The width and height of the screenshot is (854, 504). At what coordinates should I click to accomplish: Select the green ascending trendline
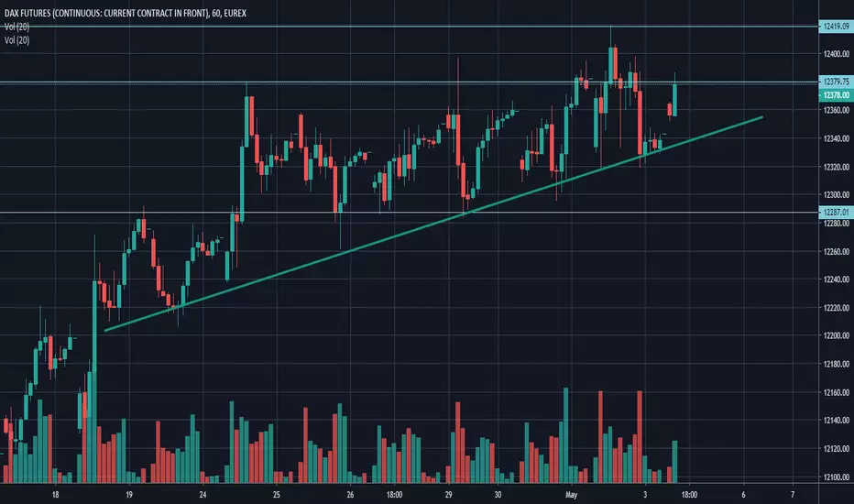pyautogui.click(x=433, y=224)
